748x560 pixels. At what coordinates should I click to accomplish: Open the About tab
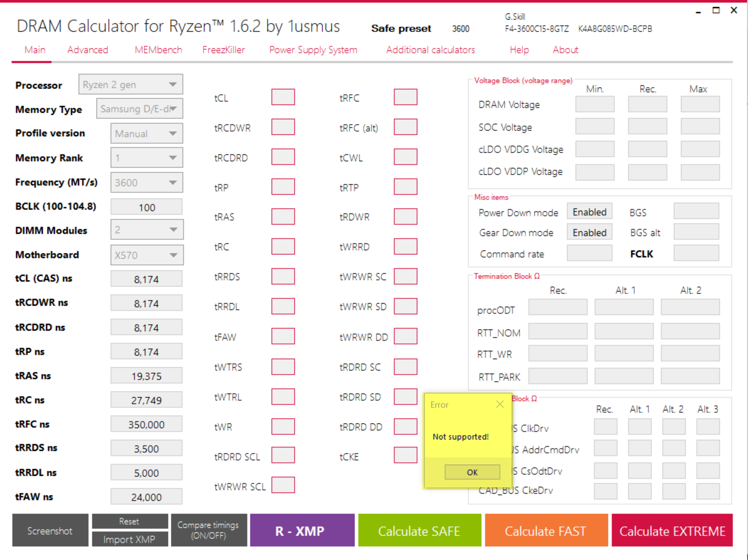tap(565, 50)
